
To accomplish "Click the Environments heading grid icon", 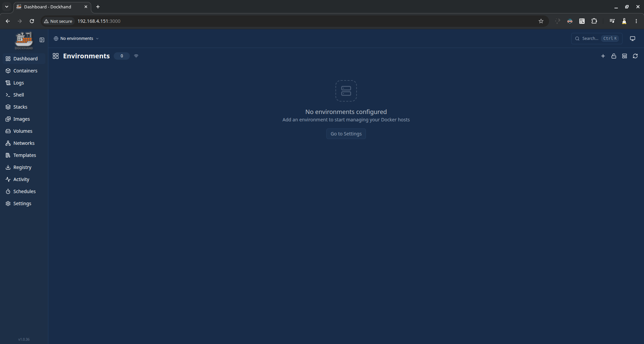I will pos(56,56).
